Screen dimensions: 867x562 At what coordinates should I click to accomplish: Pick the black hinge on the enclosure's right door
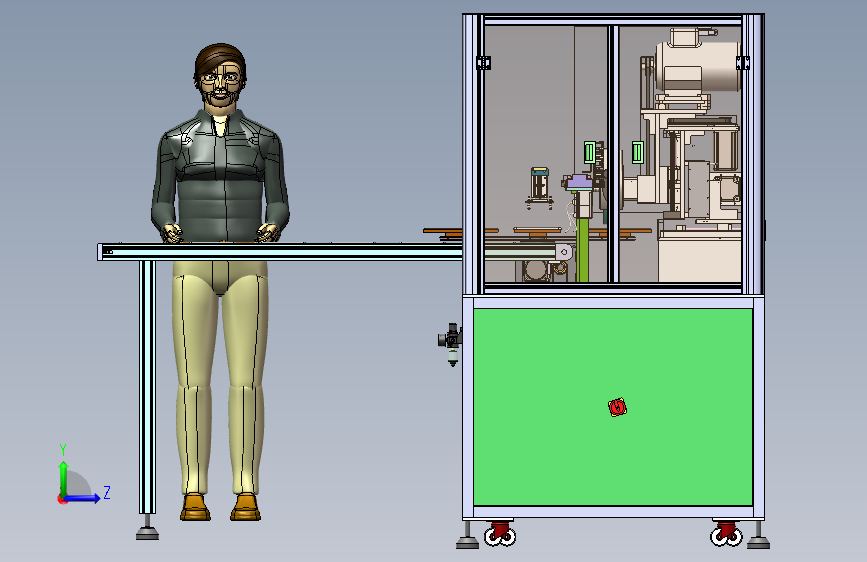[x=743, y=63]
